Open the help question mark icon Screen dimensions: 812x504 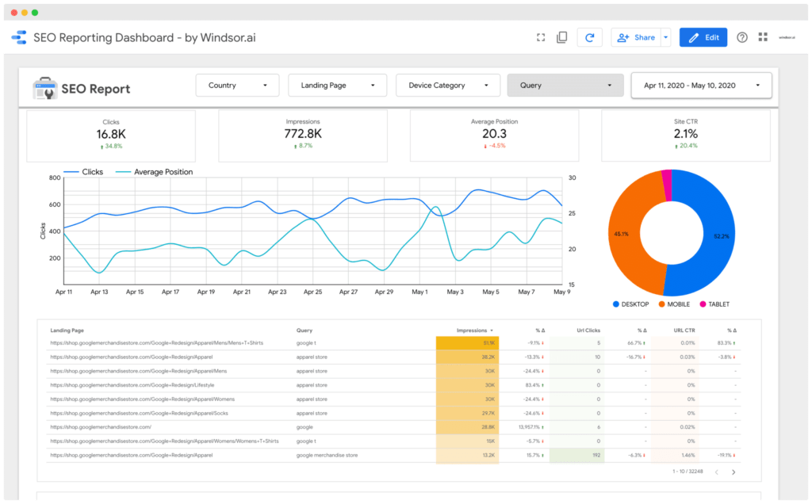pos(742,37)
